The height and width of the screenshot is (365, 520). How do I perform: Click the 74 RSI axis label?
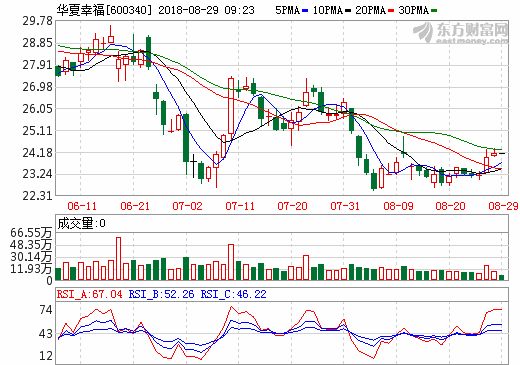(46, 310)
